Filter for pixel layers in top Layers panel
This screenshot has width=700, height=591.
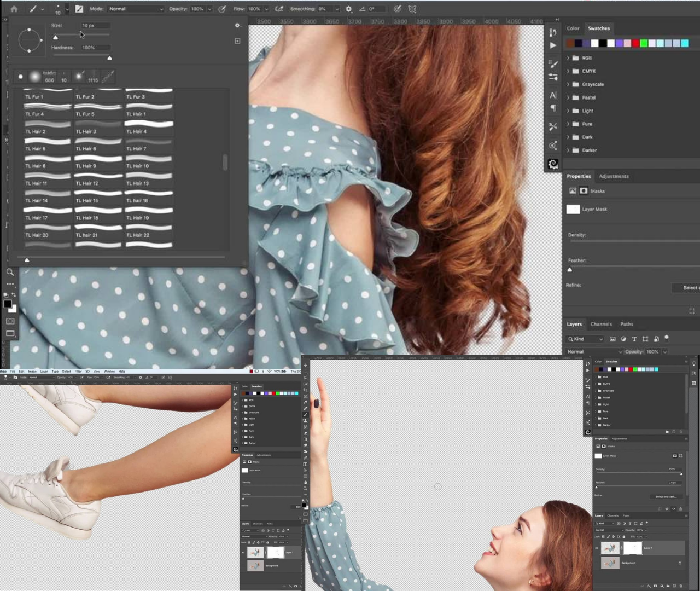pyautogui.click(x=612, y=339)
